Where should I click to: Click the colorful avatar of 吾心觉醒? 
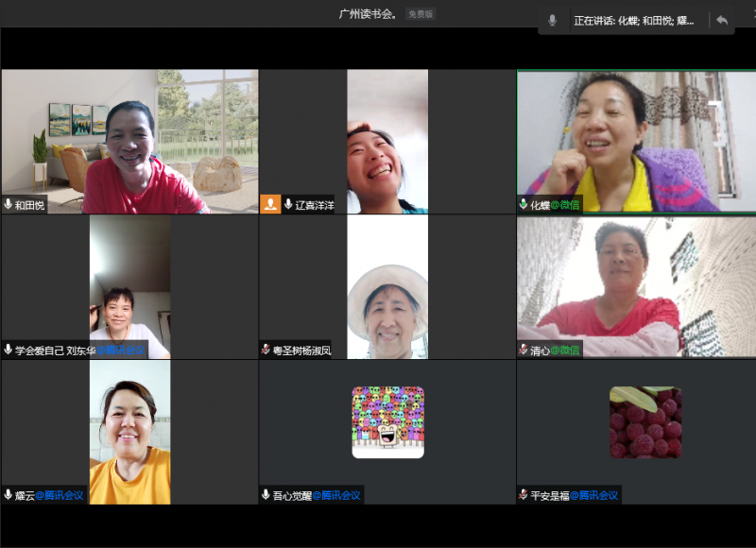(387, 422)
